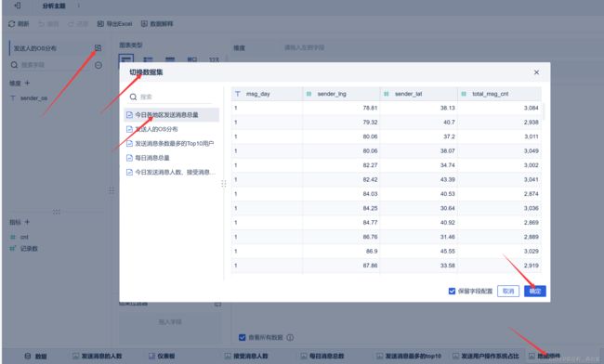Click the 取消 cancel button
Screen dimensions: 604x364
pyautogui.click(x=508, y=291)
